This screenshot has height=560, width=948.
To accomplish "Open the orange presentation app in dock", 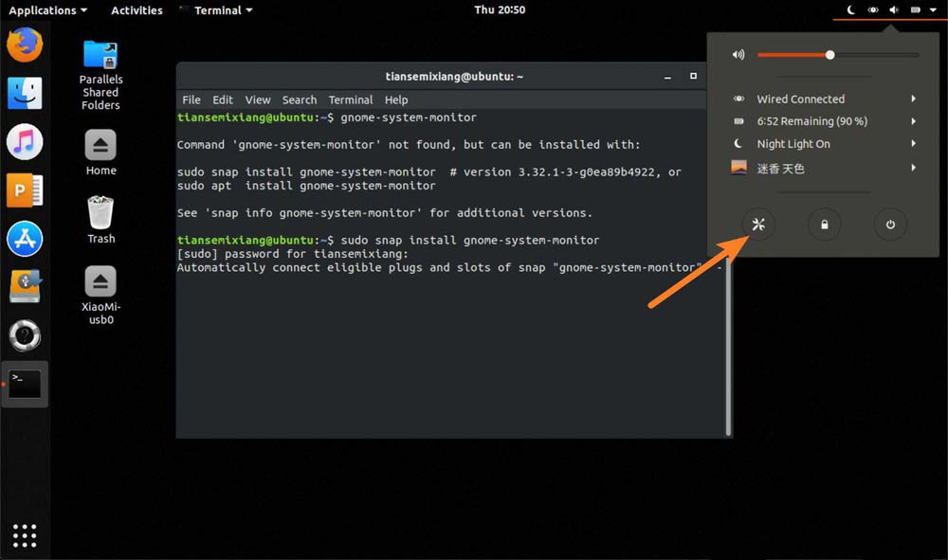I will 25,190.
